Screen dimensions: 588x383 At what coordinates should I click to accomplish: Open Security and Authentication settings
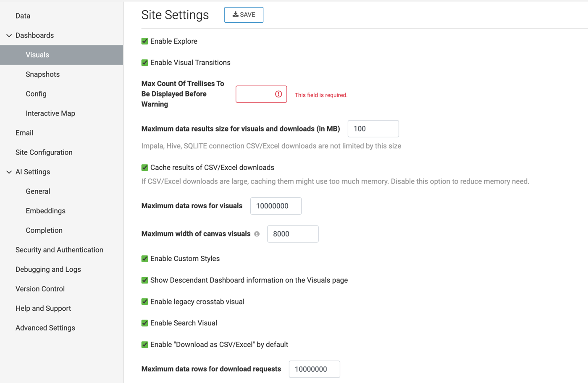click(x=59, y=250)
